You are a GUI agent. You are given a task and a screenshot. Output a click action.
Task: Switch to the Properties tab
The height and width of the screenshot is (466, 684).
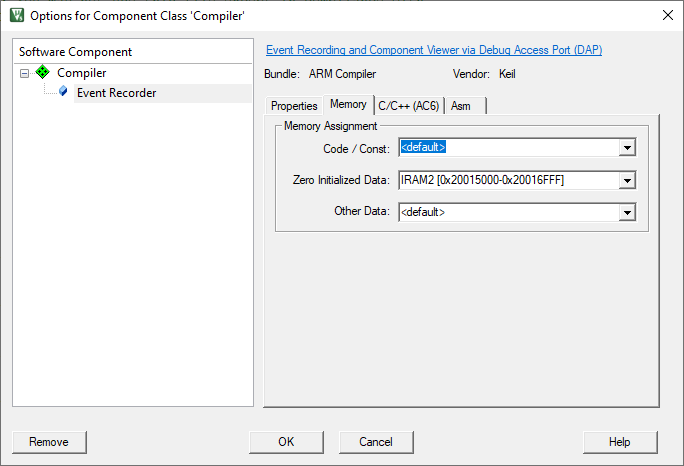294,106
